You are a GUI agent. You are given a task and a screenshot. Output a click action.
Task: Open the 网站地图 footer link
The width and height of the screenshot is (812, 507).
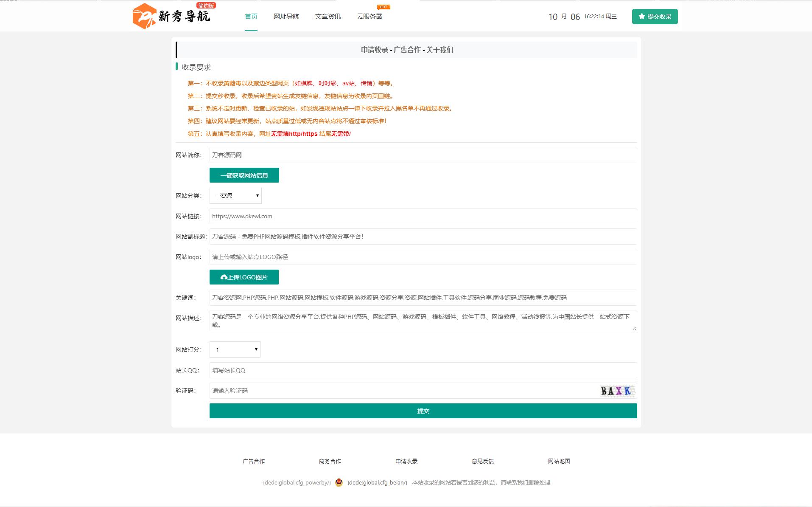[x=559, y=461]
